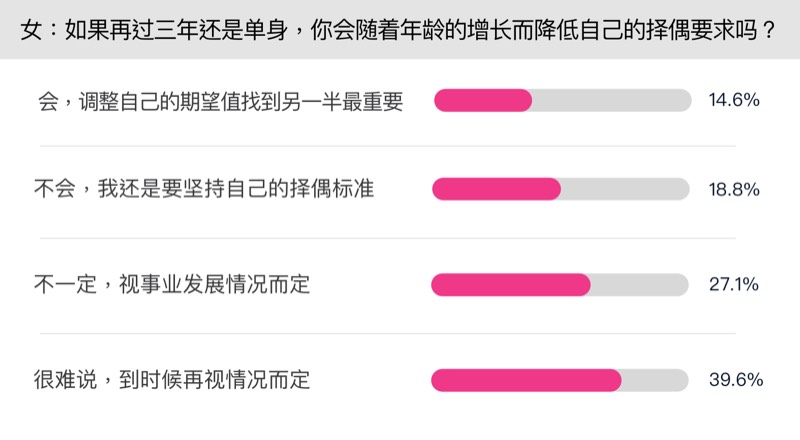
Task: Click the survey question title text
Action: [400, 29]
